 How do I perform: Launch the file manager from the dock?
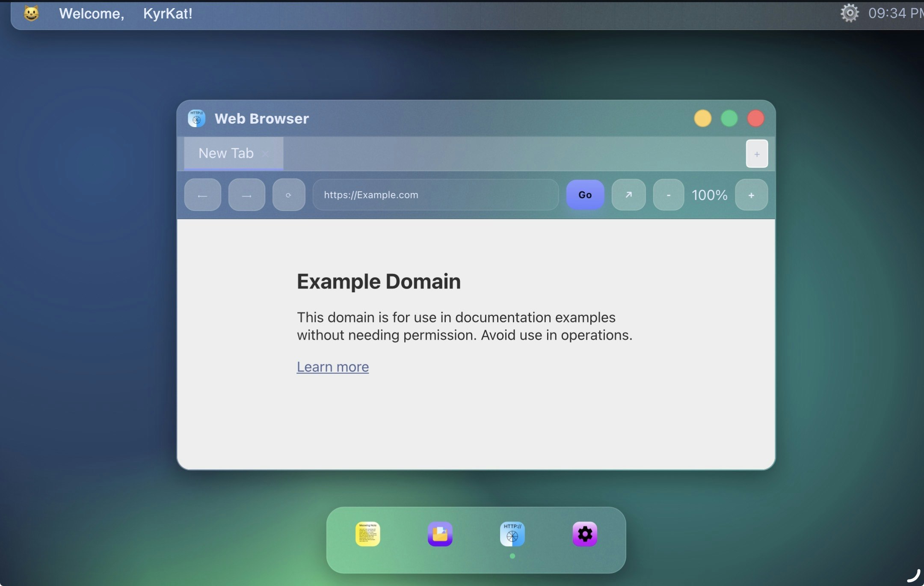pyautogui.click(x=440, y=534)
